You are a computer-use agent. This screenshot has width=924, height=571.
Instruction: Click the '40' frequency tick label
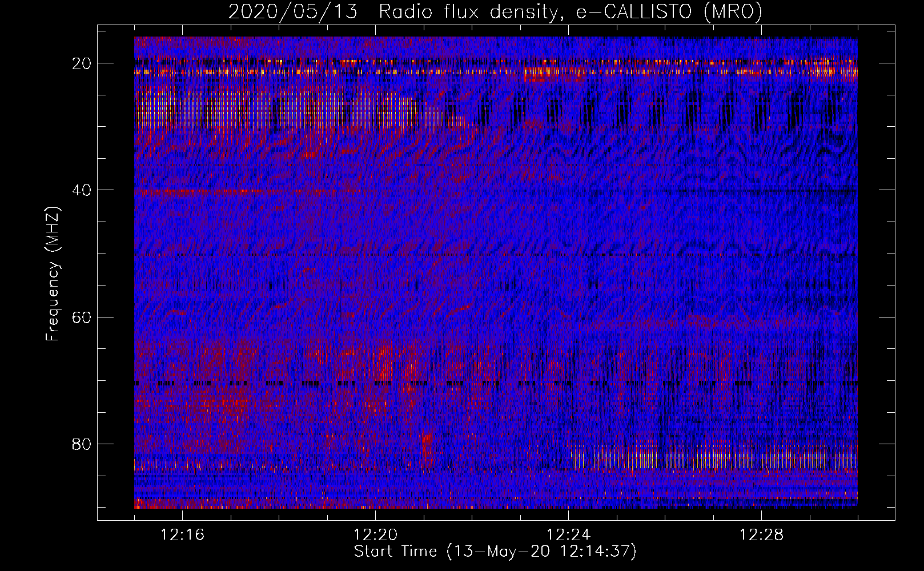(x=82, y=190)
